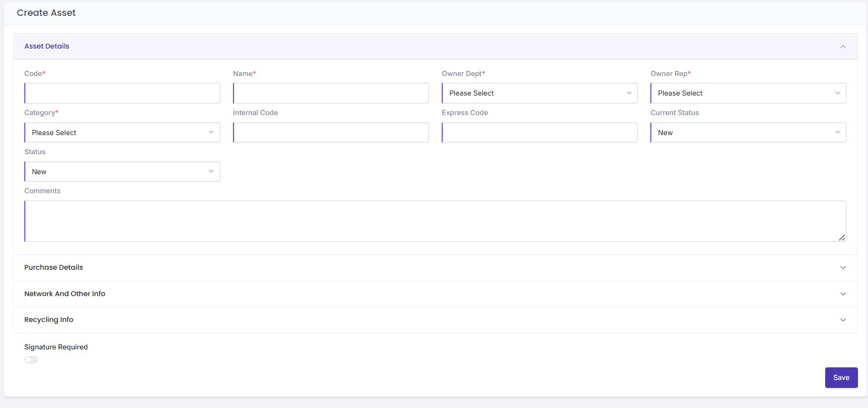Image resolution: width=868 pixels, height=408 pixels.
Task: Toggle the Signature Required switch
Action: pos(31,360)
